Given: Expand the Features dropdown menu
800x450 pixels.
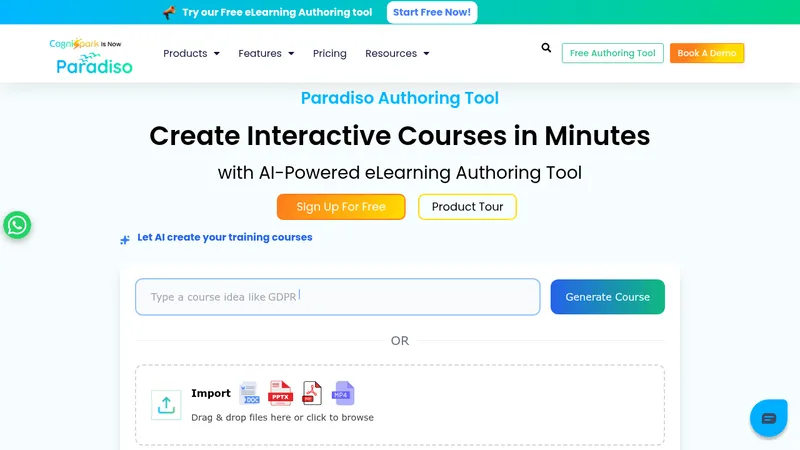Looking at the screenshot, I should pyautogui.click(x=266, y=53).
